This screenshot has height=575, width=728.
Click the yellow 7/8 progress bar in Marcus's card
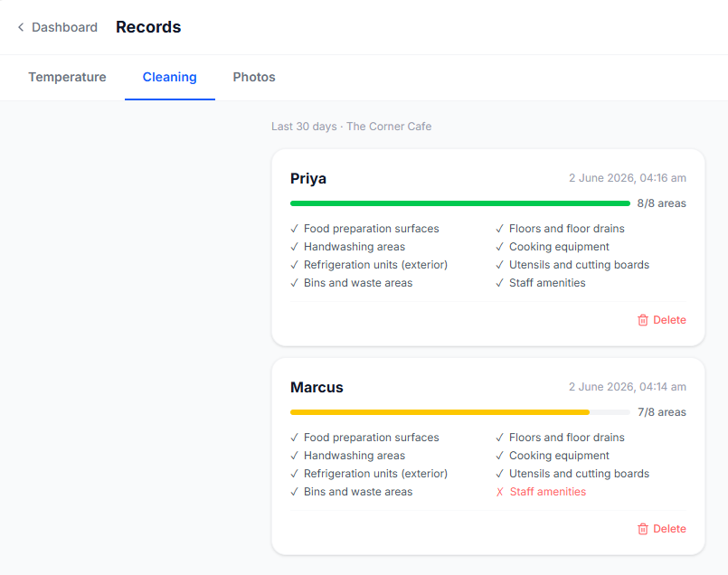pos(459,412)
